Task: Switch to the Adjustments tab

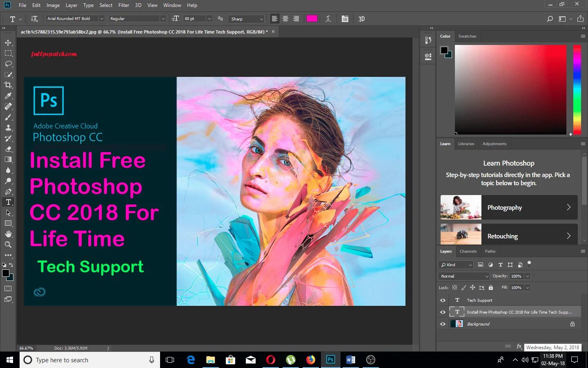Action: coord(494,144)
